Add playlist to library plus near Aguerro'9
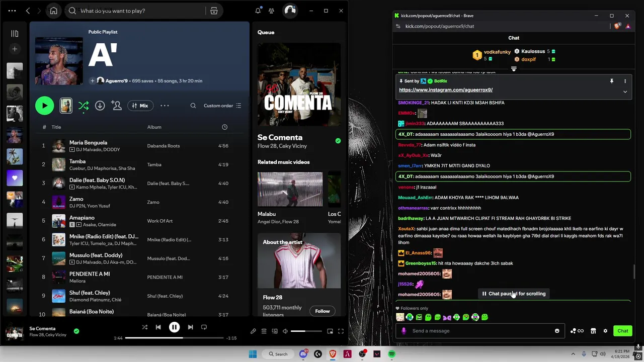The image size is (644, 362). click(x=92, y=80)
